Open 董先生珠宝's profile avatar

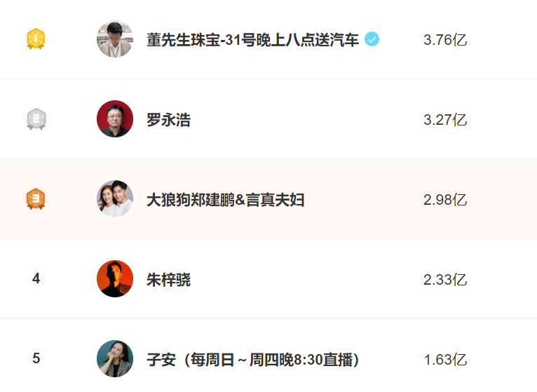coord(115,39)
